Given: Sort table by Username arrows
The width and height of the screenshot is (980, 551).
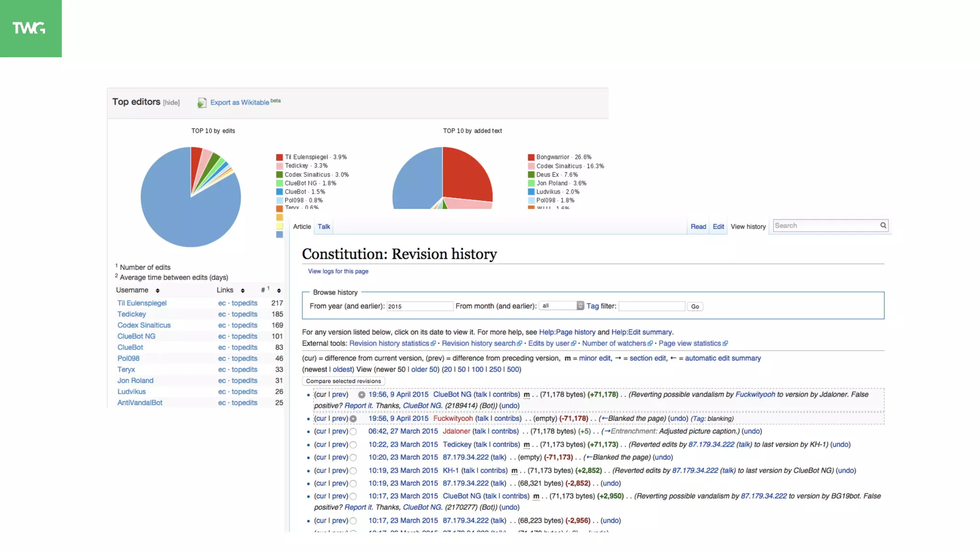Looking at the screenshot, I should (157, 291).
